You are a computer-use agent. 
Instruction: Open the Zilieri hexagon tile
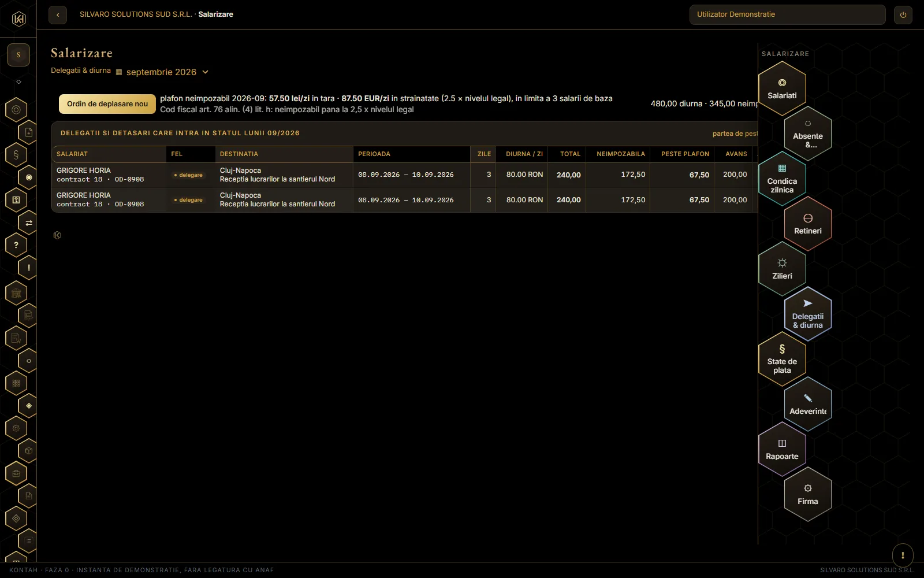pos(782,269)
